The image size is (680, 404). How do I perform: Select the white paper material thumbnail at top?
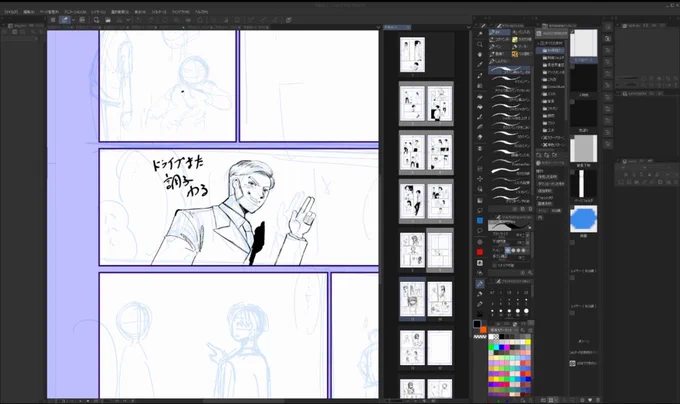(583, 43)
